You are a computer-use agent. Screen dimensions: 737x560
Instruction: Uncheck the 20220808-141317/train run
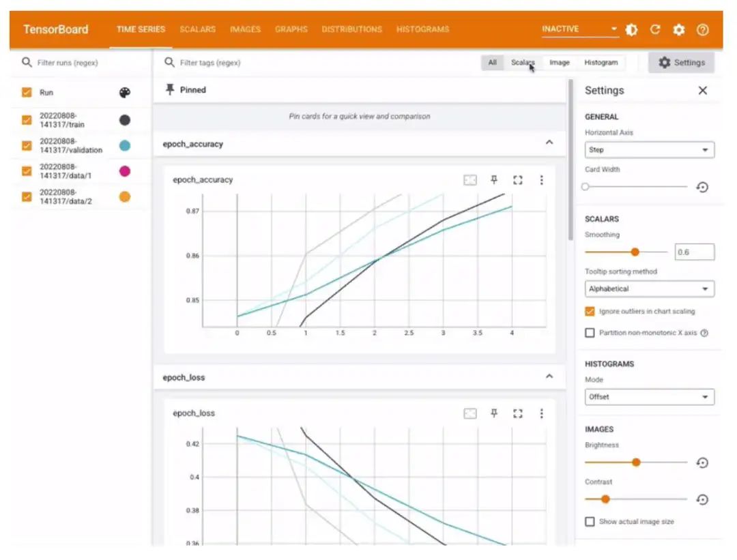[x=27, y=120]
